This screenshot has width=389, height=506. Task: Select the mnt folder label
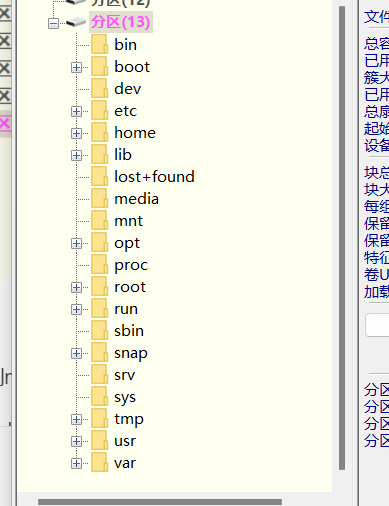128,221
